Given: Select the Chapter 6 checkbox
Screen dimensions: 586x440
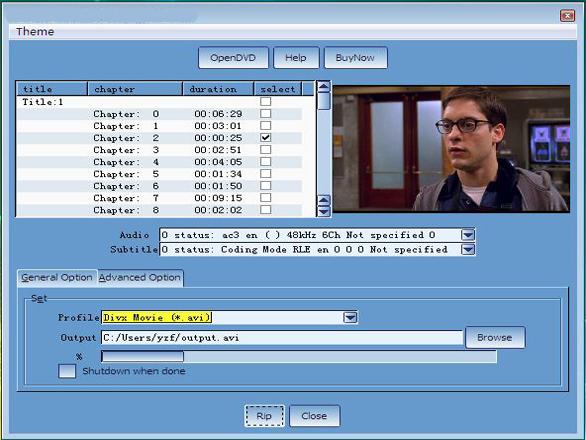Looking at the screenshot, I should 265,185.
